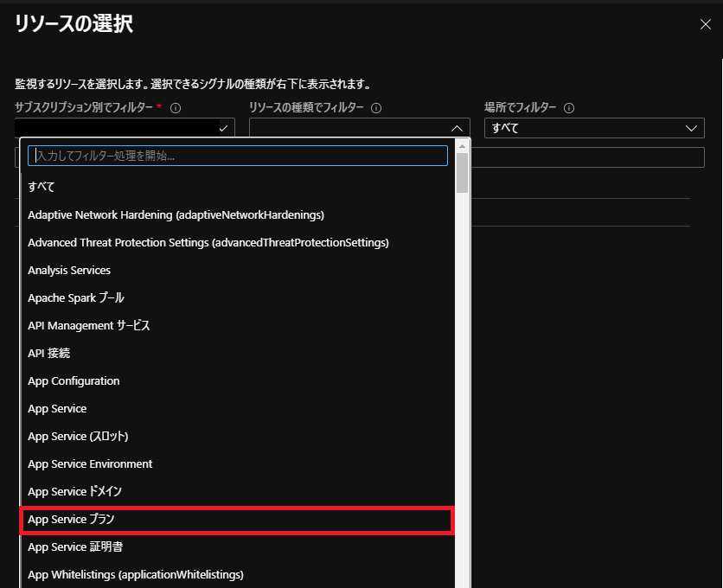Open the subscription filter dropdown
Screen dimensions: 723x588
[125, 128]
